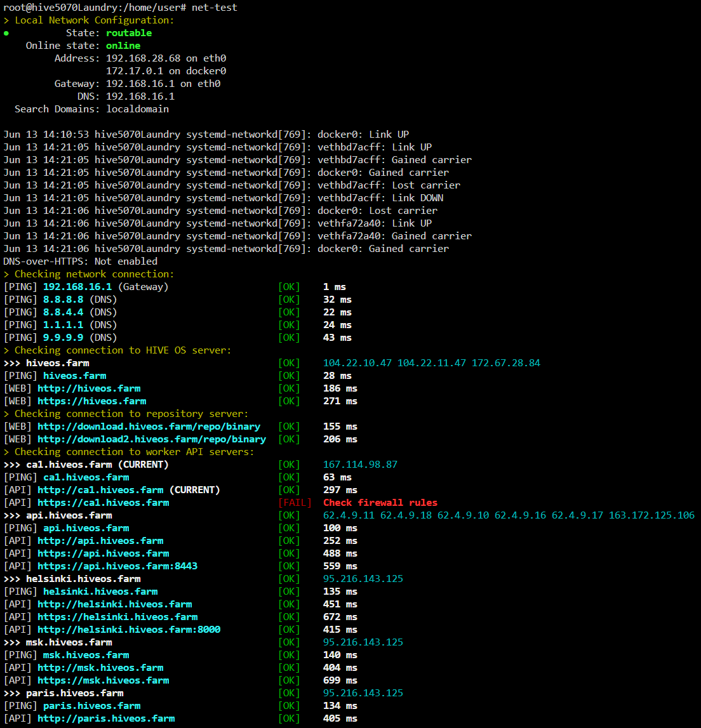Click the pinged gateway address '192.168.16.1 (Gateway)'
701x728 pixels.
click(x=106, y=287)
